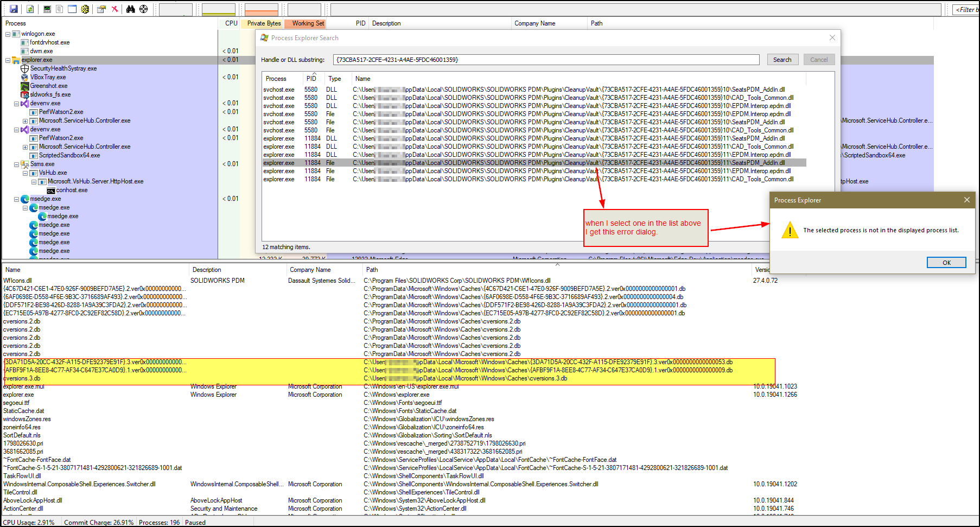The width and height of the screenshot is (980, 527).
Task: Click Paused indicator in status bar
Action: [x=195, y=523]
